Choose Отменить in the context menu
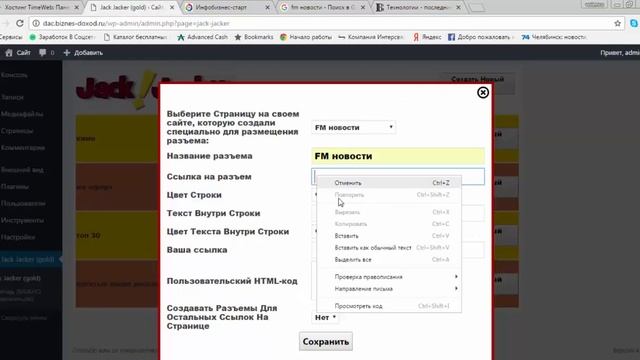The height and width of the screenshot is (360, 640). [389, 183]
